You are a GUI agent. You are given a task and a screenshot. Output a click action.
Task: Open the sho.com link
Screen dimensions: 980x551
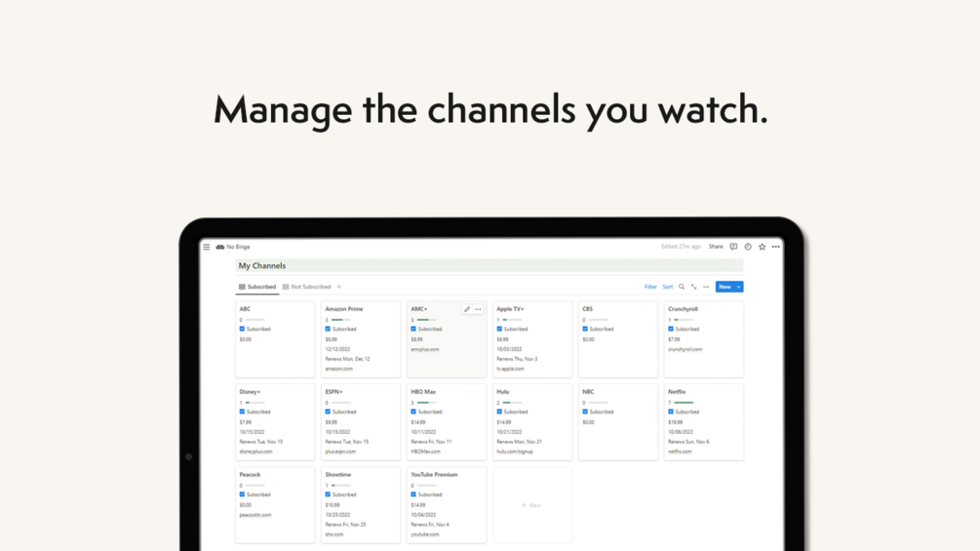coord(334,534)
